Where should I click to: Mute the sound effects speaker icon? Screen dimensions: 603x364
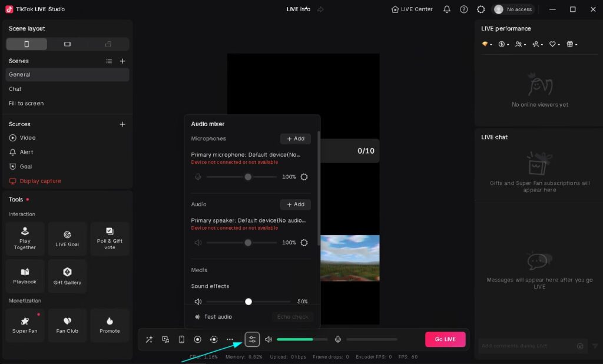pyautogui.click(x=198, y=302)
